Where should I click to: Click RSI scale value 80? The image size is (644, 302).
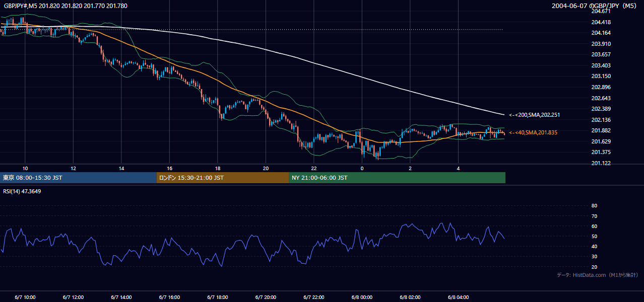594,206
